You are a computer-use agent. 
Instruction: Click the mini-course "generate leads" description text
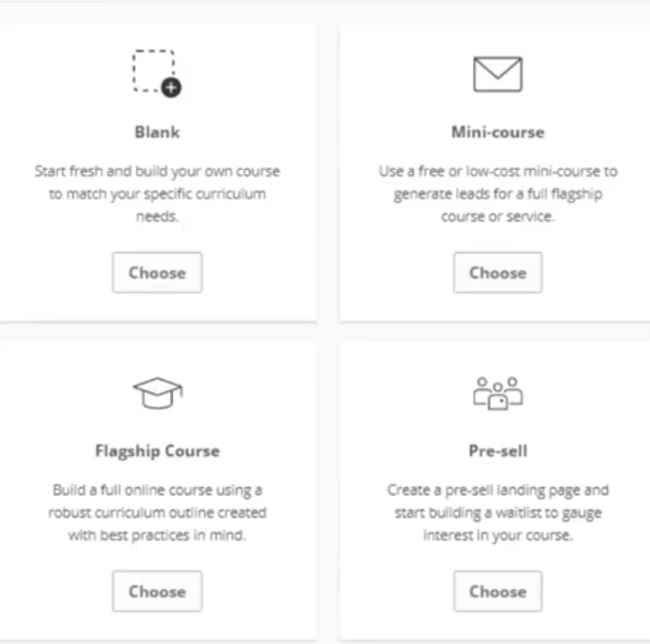pos(497,194)
